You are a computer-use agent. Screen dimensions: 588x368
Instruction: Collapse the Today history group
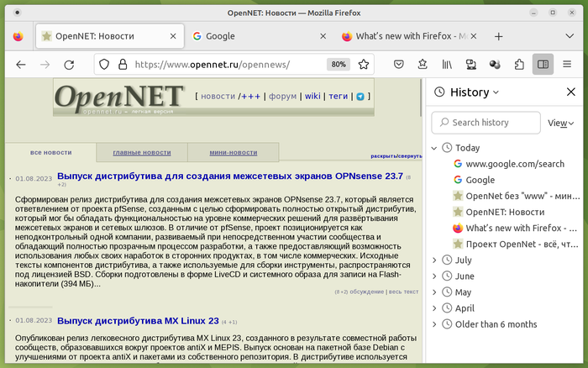pyautogui.click(x=434, y=148)
